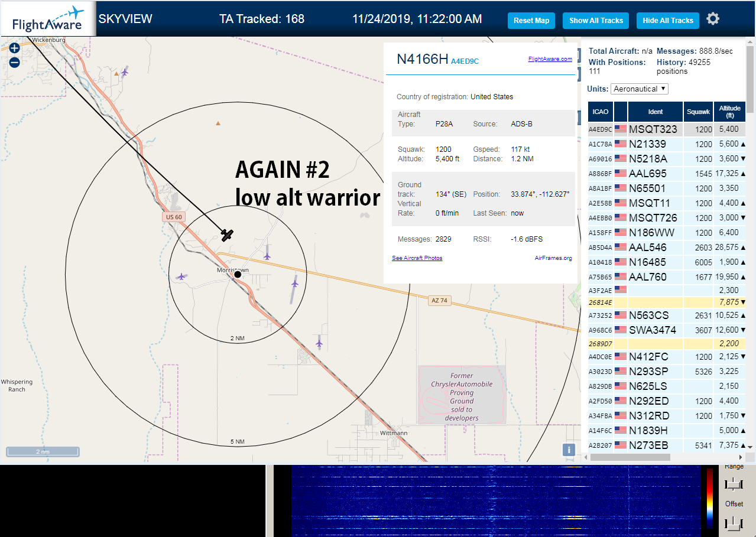
Task: Select the N312RD aircraft row
Action: [x=667, y=415]
